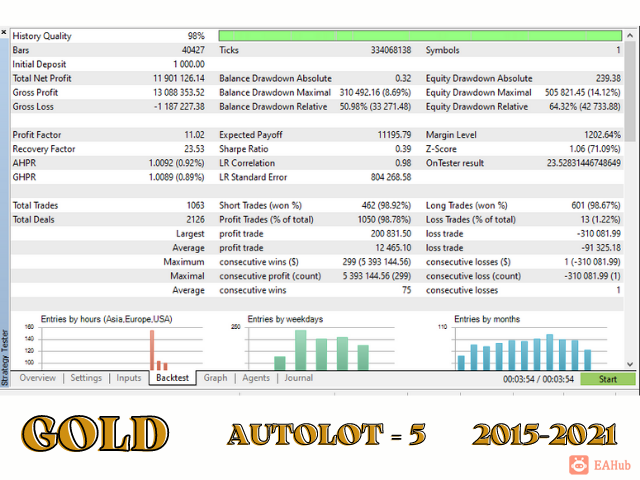Viewport: 640px width, 480px height.
Task: Click the OnTester result value
Action: 584,163
